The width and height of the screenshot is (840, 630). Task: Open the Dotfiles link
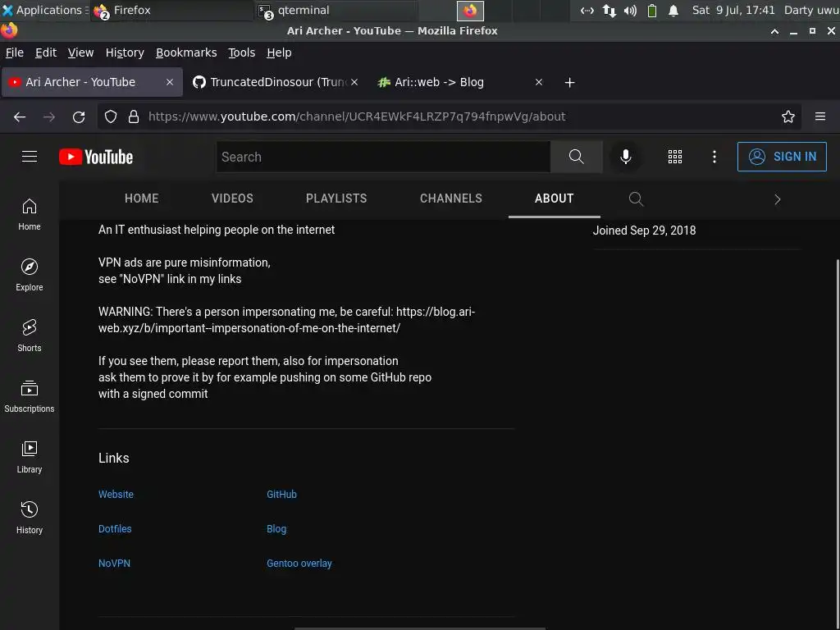click(x=115, y=529)
